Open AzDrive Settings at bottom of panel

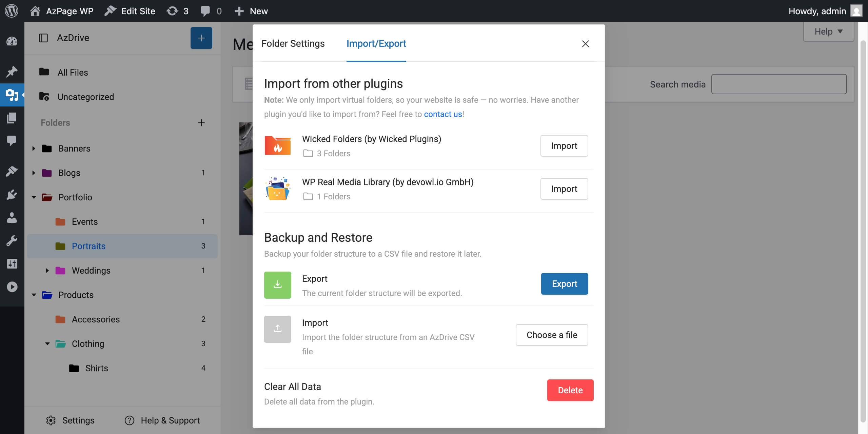click(70, 420)
